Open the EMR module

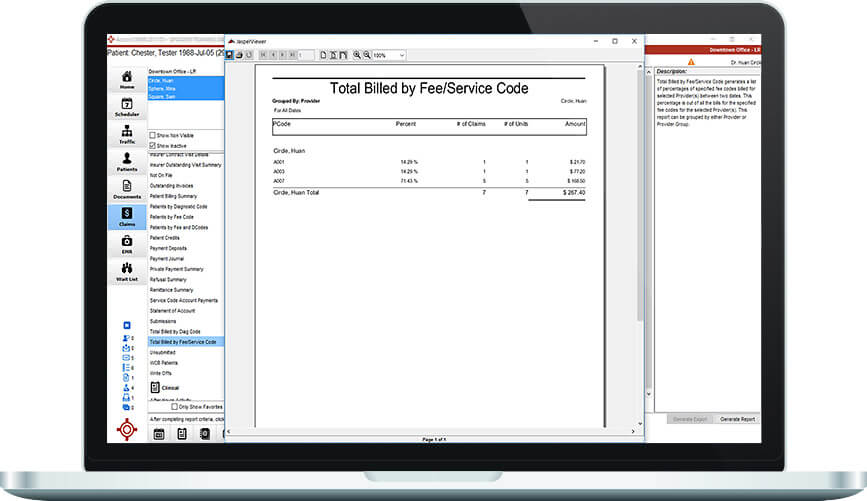coord(127,244)
